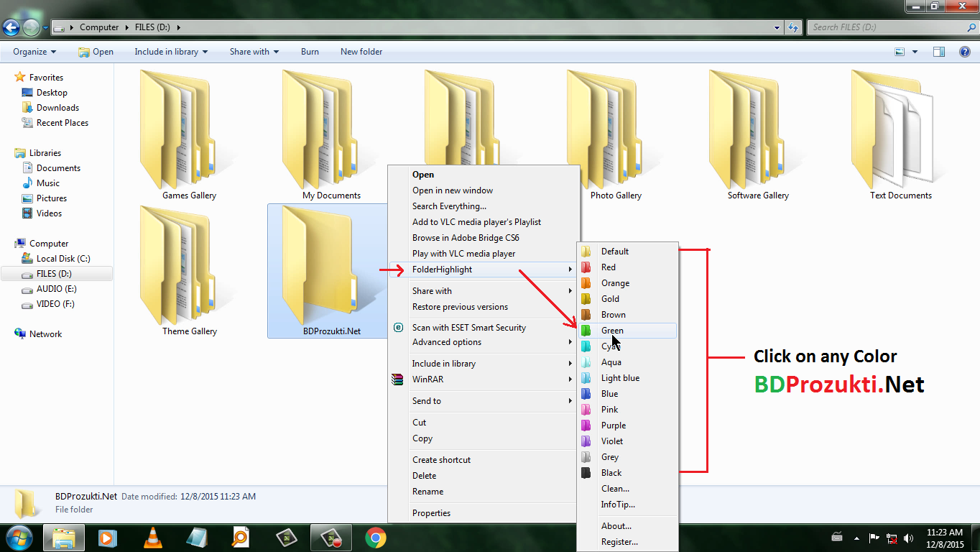
Task: Choose Aqua folder color
Action: [x=627, y=362]
